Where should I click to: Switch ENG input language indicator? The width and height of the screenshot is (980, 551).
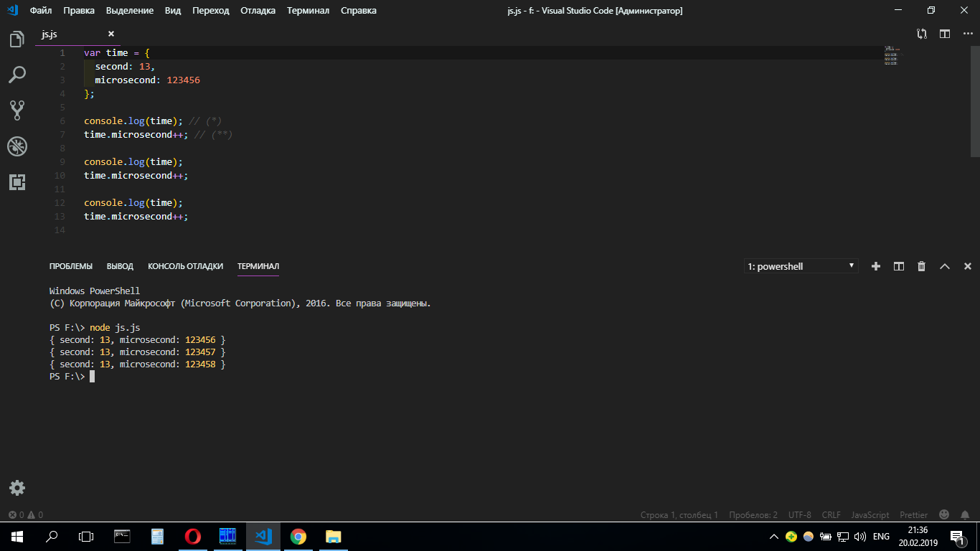pyautogui.click(x=882, y=537)
